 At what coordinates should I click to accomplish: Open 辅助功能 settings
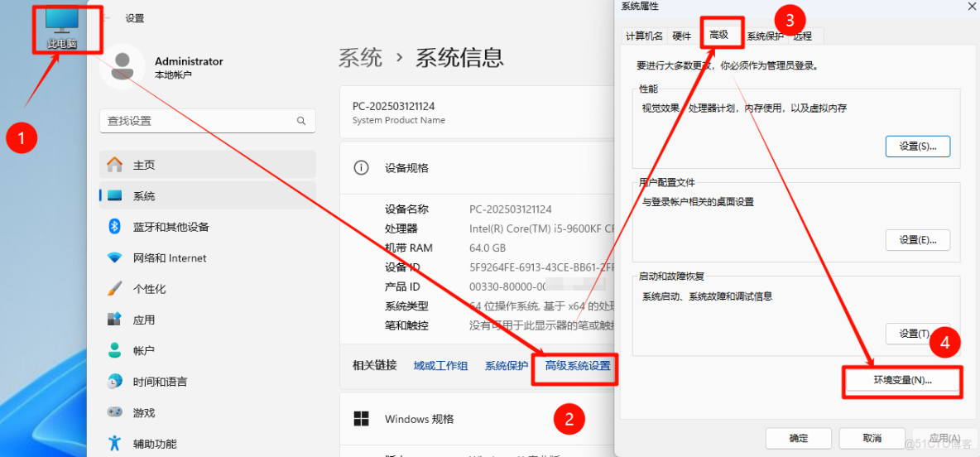pos(208,444)
